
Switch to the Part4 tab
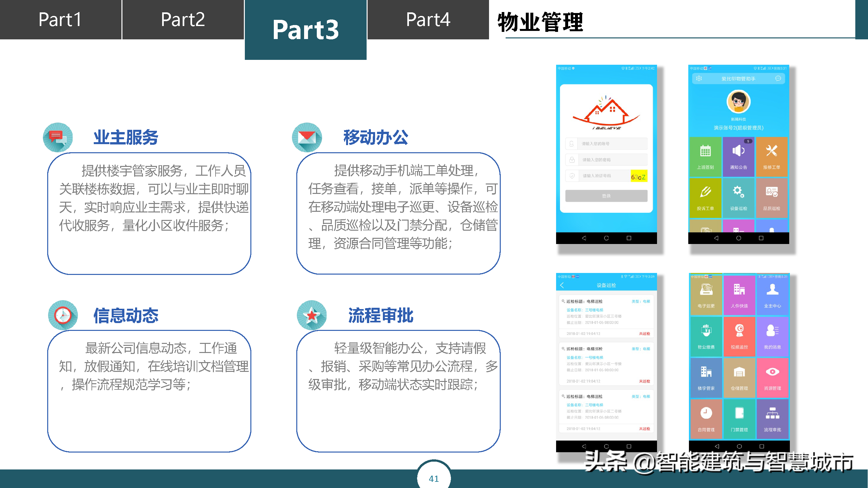point(428,20)
